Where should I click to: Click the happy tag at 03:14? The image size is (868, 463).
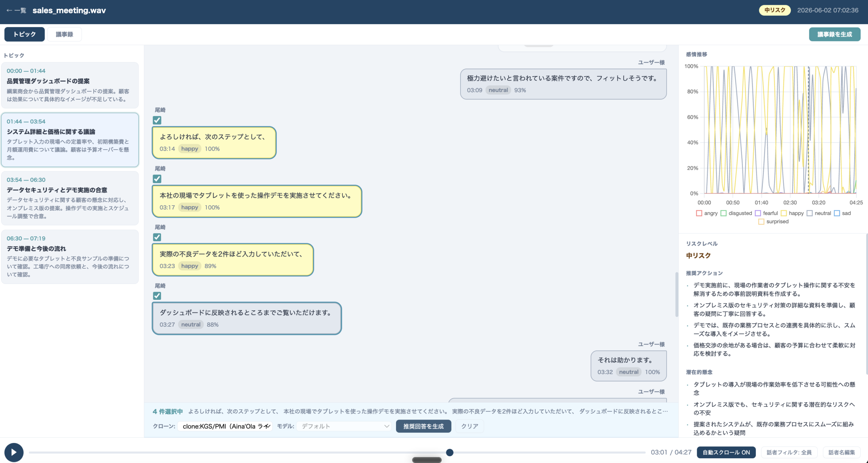[190, 149]
